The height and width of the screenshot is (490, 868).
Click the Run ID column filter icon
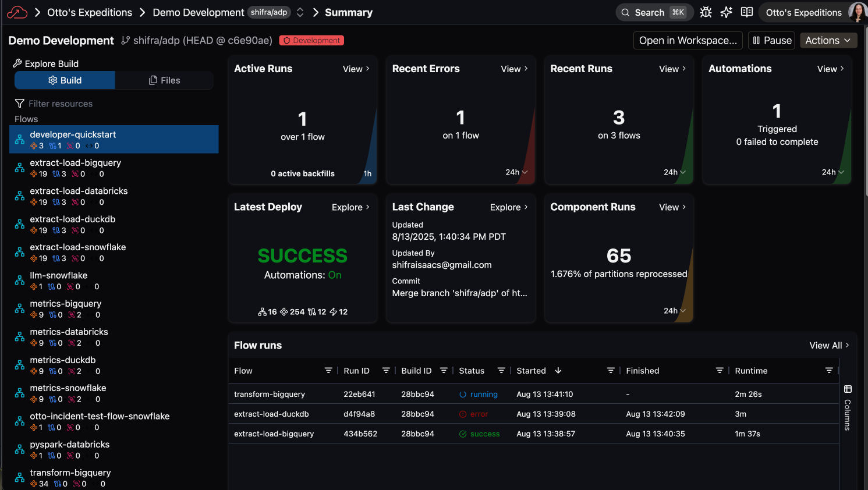point(386,371)
